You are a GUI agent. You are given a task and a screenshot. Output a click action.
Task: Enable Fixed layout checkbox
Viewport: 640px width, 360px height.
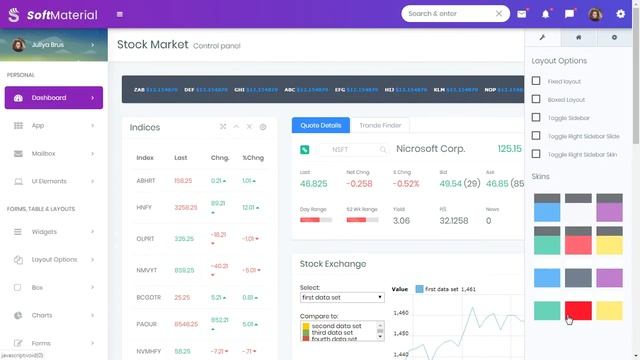click(x=536, y=81)
